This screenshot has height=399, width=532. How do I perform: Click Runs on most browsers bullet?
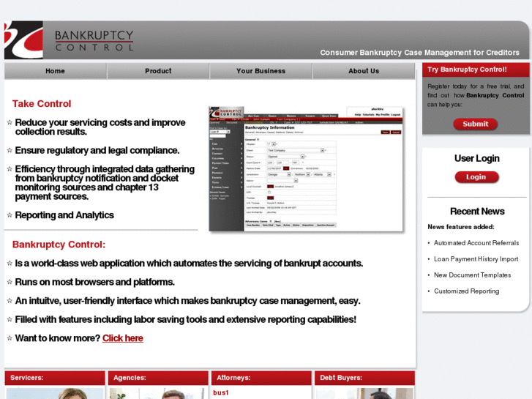[94, 282]
